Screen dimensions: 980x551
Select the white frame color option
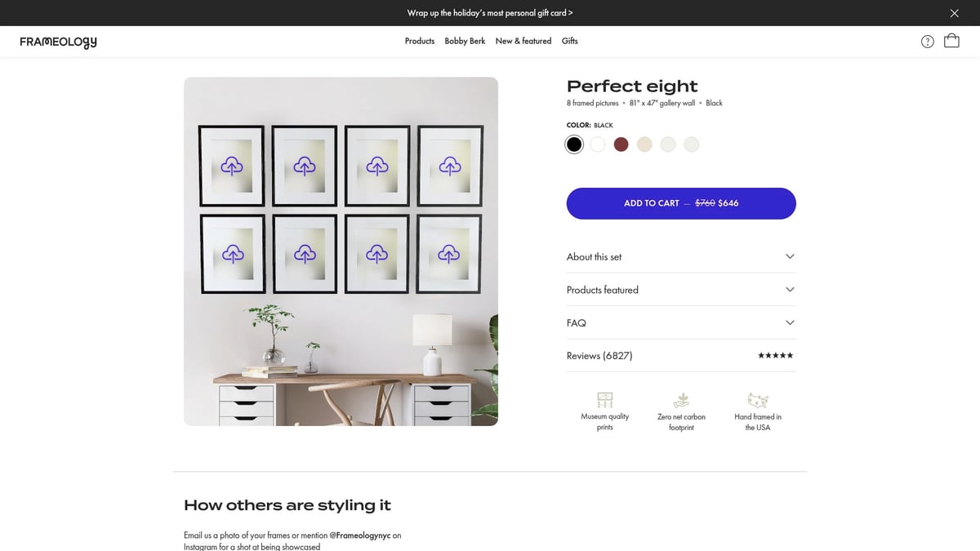click(598, 144)
